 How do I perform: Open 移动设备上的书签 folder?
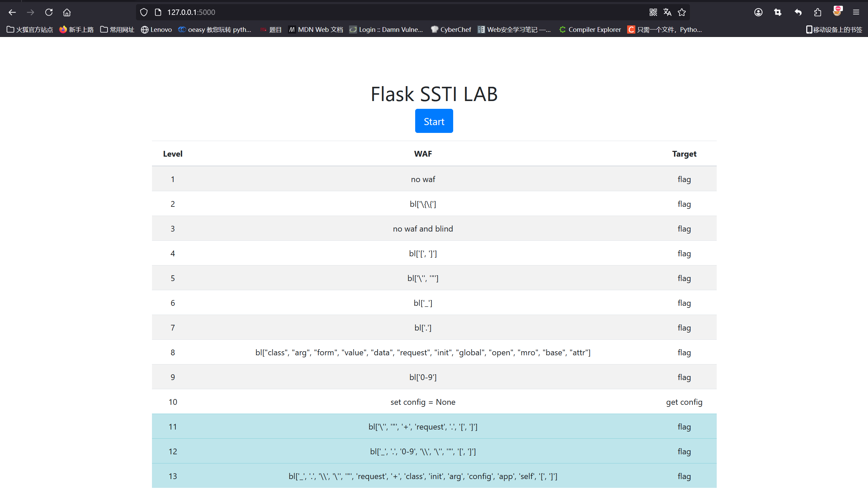tap(834, 29)
